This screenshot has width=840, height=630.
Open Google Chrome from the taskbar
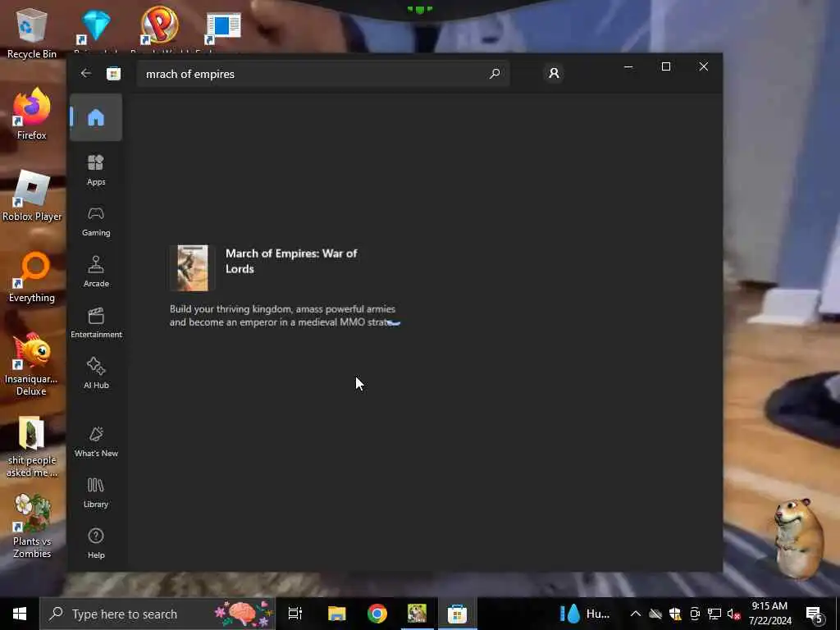click(x=377, y=614)
